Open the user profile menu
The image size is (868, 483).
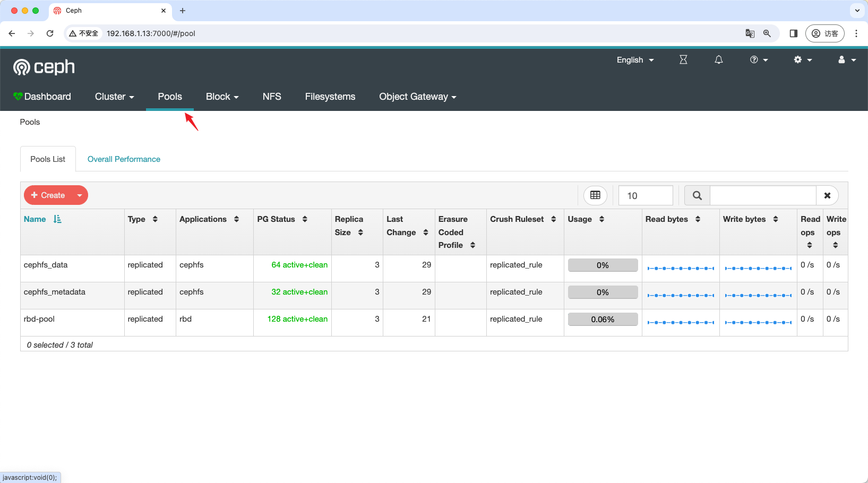[x=847, y=60]
